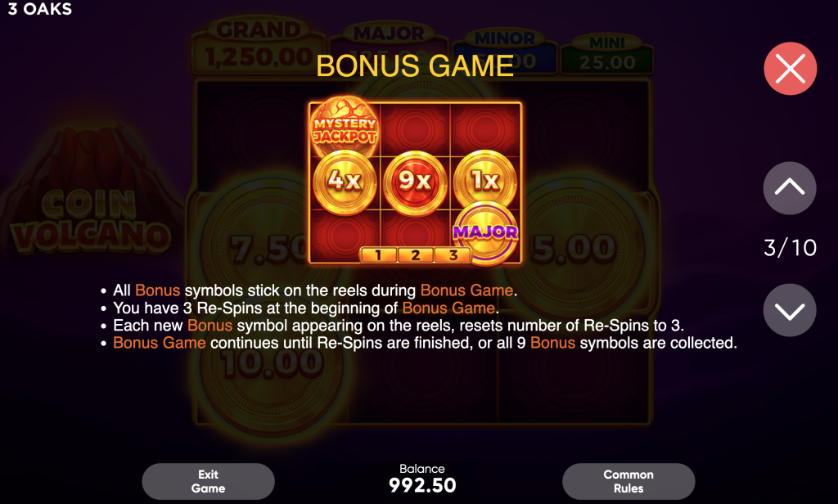Click the BONUS GAME heading

tap(415, 66)
